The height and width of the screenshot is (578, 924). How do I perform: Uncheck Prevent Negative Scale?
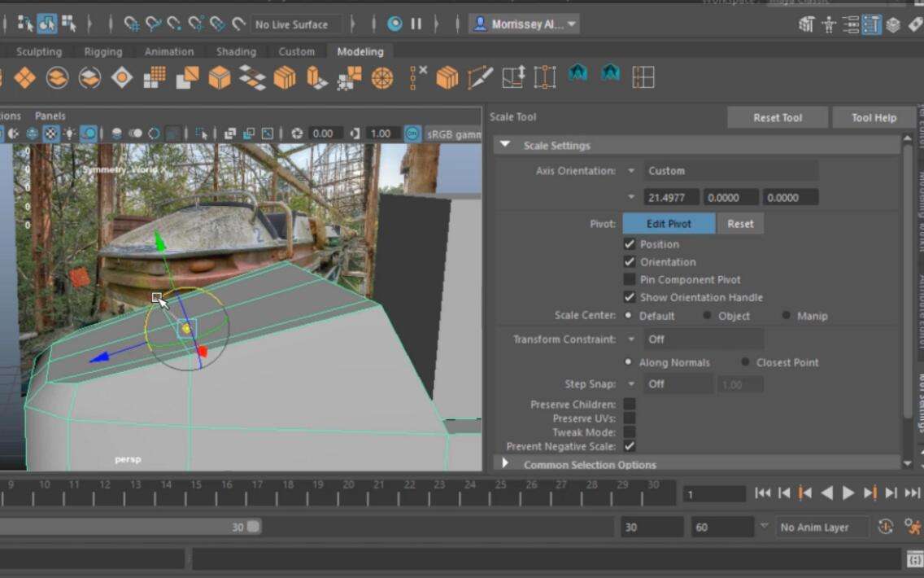tap(630, 446)
